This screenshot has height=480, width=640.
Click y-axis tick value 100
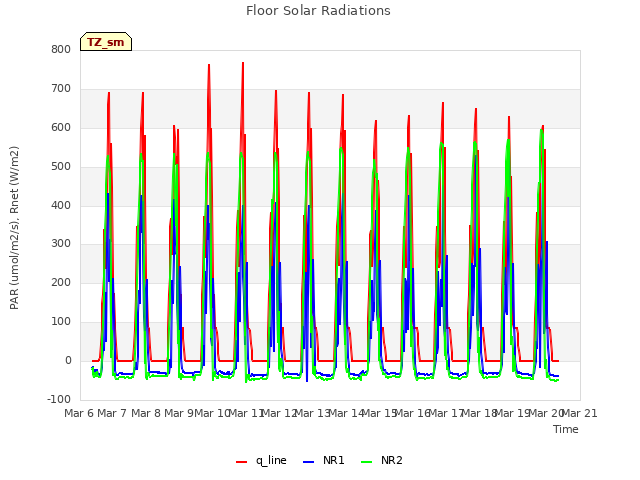point(61,322)
